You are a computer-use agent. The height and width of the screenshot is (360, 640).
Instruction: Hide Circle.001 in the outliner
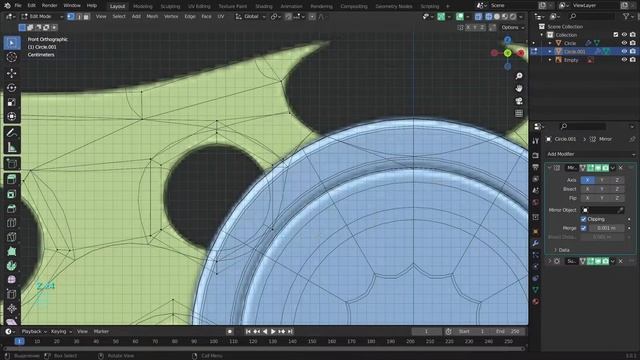tap(624, 51)
